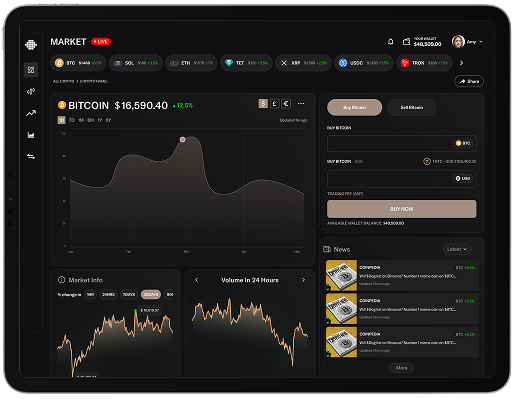Click the Share button
This screenshot has height=399, width=515.
click(x=469, y=81)
